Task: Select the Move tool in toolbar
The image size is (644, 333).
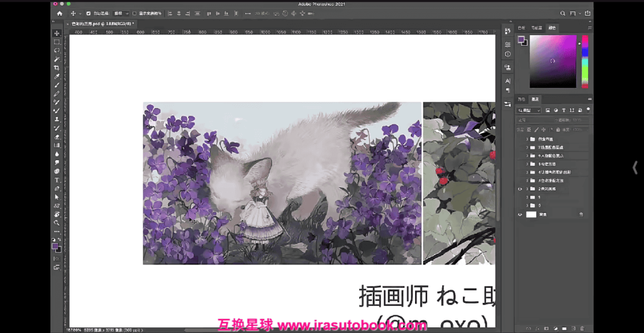Action: (x=57, y=33)
